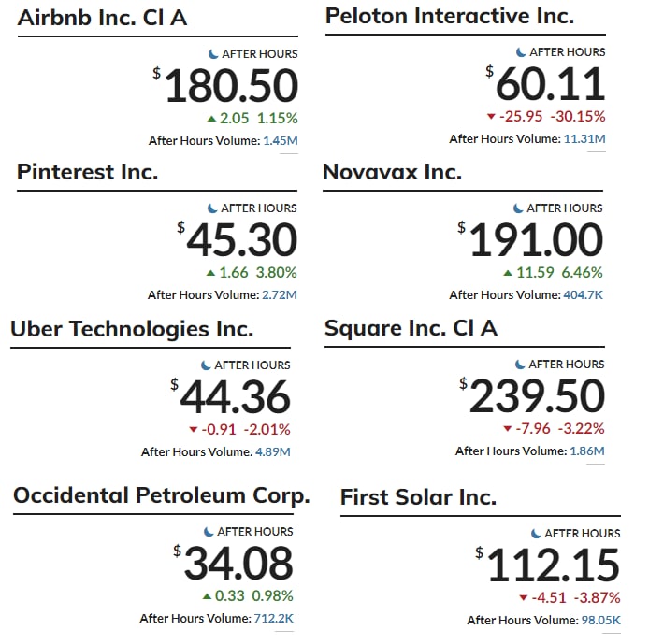Click Occidental Petroleum's after-hours moon icon
This screenshot has height=644, width=649.
click(x=209, y=532)
